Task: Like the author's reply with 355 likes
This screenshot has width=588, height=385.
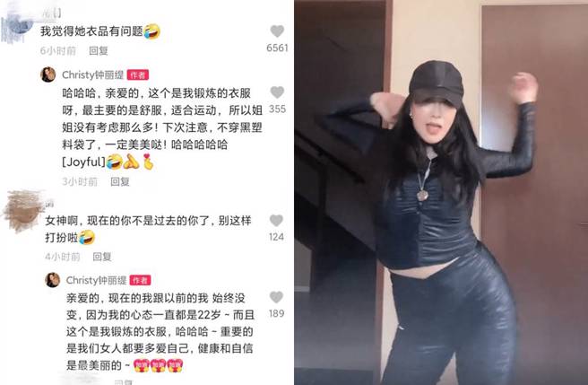Action: [x=277, y=92]
